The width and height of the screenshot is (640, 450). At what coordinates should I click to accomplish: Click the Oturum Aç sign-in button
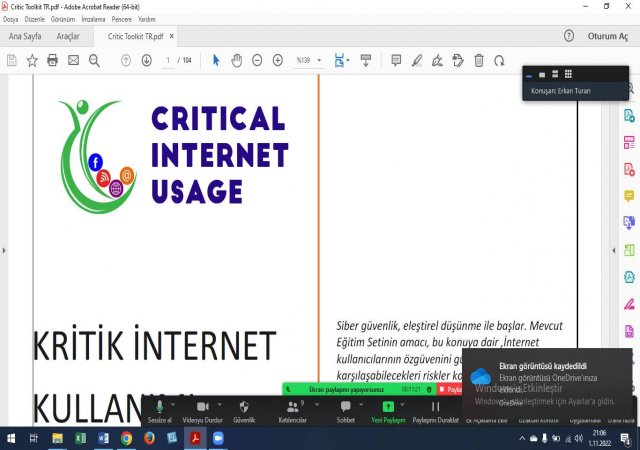(x=608, y=36)
